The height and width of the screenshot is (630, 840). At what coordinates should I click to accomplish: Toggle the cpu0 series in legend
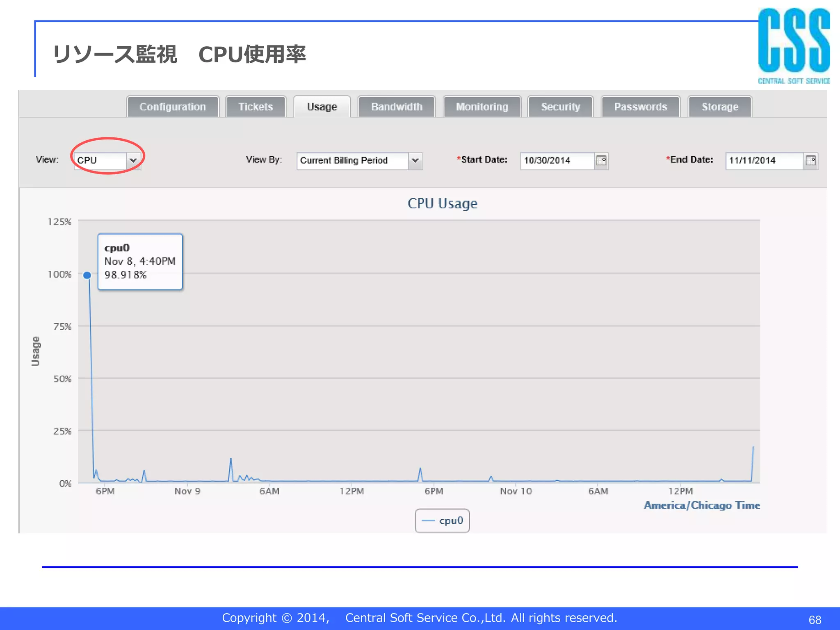click(x=442, y=521)
